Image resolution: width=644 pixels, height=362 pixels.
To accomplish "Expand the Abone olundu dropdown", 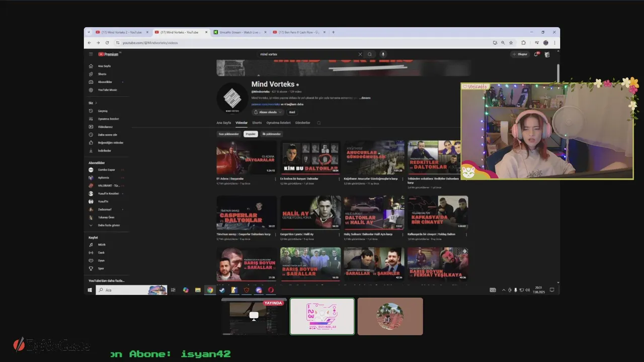I will [x=267, y=112].
